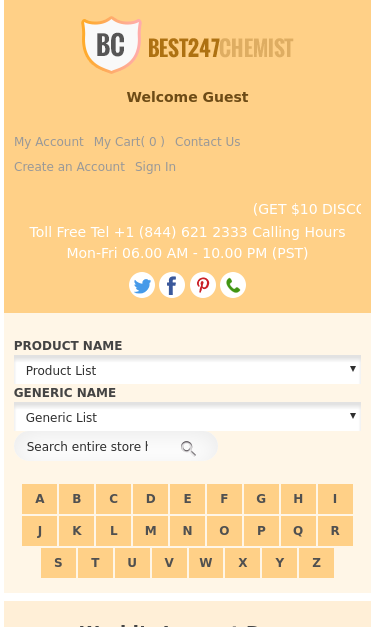The height and width of the screenshot is (627, 375).
Task: Click the BC shield logo
Action: [111, 45]
